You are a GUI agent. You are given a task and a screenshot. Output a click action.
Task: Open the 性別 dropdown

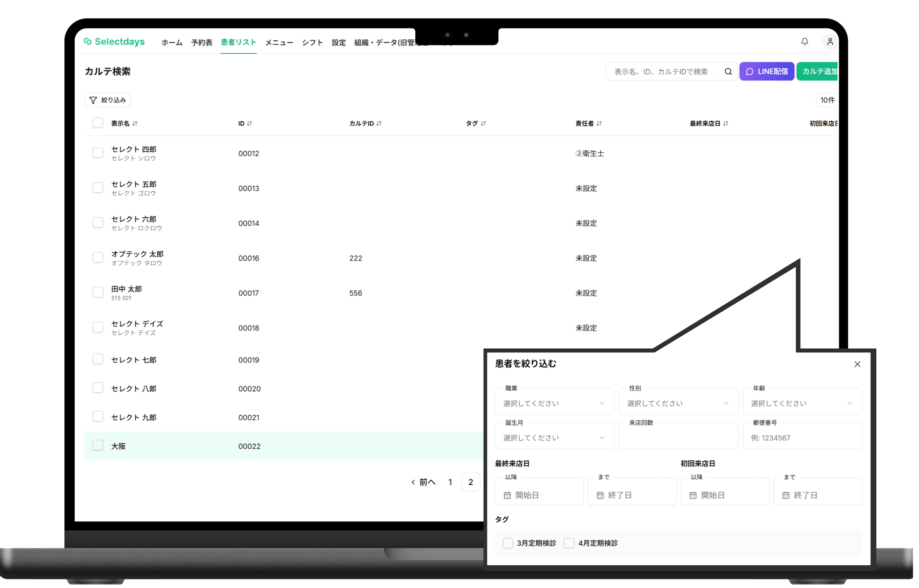click(x=678, y=401)
